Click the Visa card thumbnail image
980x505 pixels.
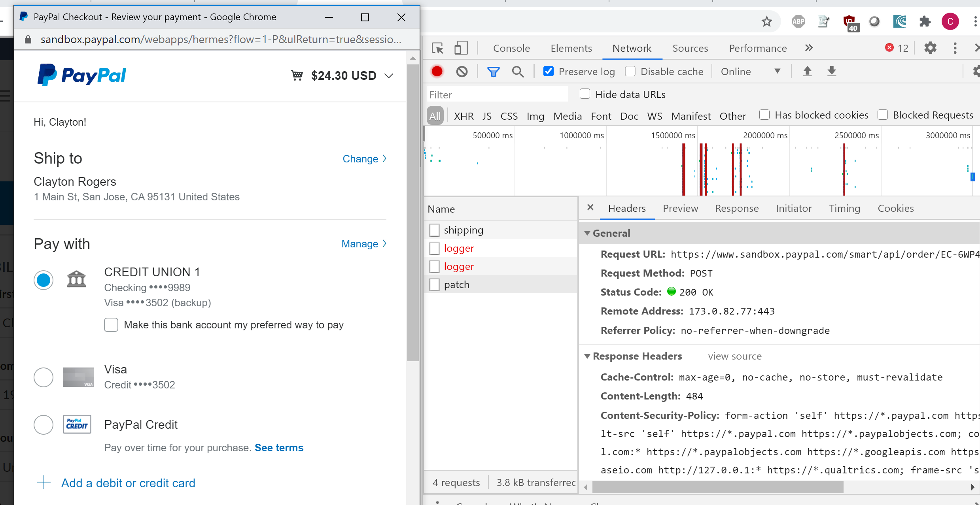pyautogui.click(x=78, y=377)
